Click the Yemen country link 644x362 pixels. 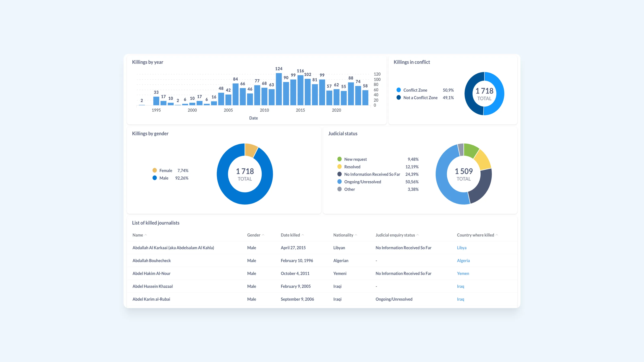click(x=463, y=273)
